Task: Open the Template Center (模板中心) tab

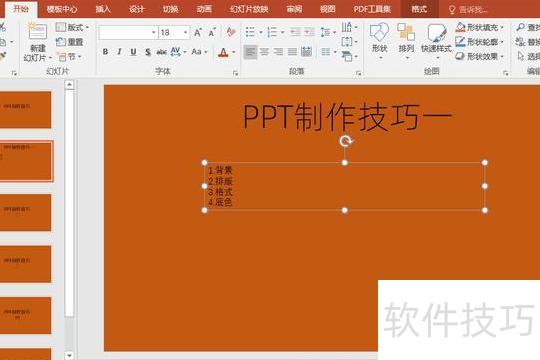Action: point(62,9)
